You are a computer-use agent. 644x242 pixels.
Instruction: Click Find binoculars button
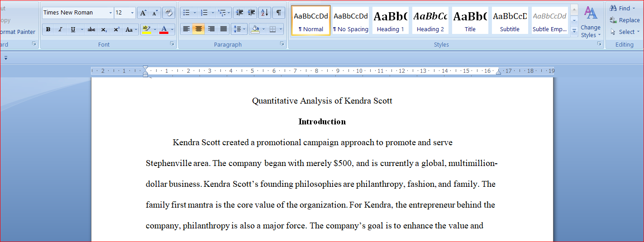[x=623, y=8]
